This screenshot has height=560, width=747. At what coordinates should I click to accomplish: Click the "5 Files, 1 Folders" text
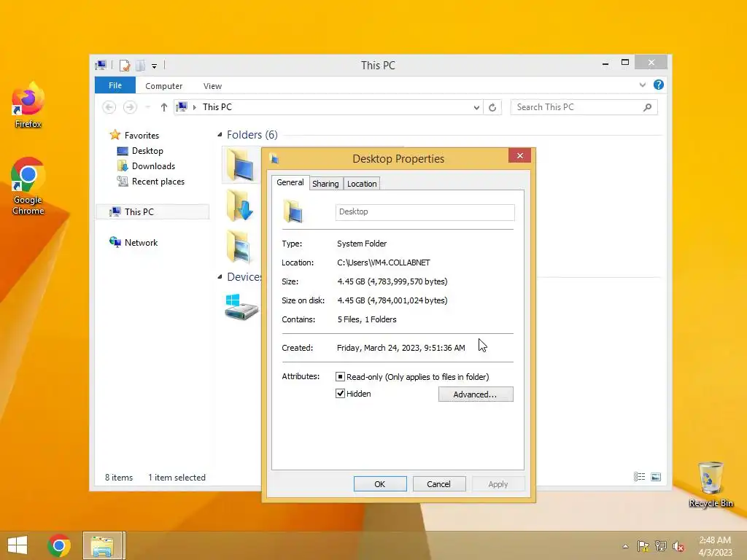367,319
